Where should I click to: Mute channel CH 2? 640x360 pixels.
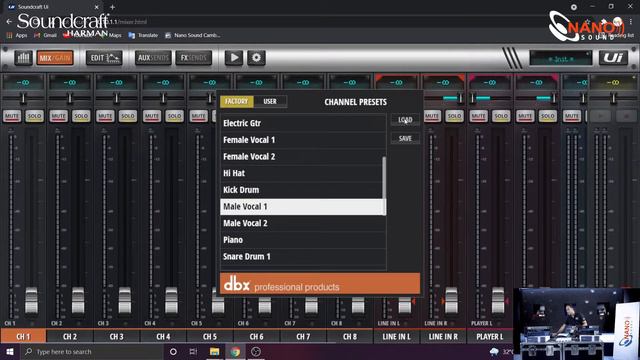pyautogui.click(x=58, y=116)
